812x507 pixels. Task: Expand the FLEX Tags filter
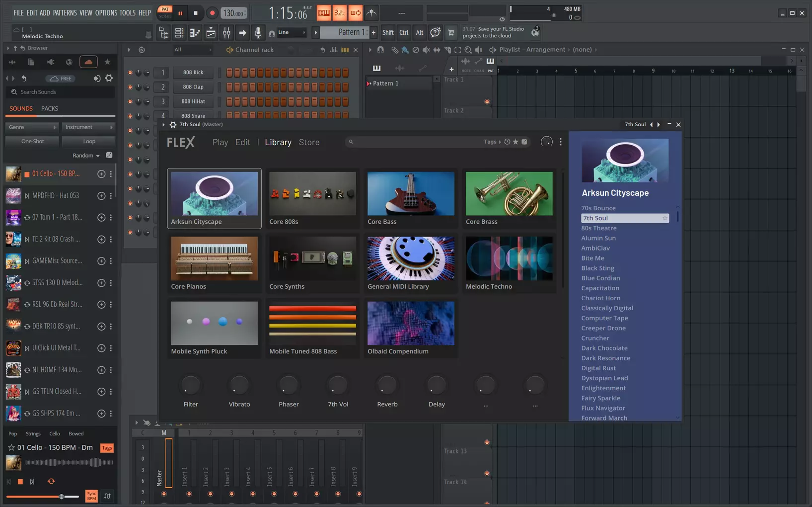click(x=492, y=142)
